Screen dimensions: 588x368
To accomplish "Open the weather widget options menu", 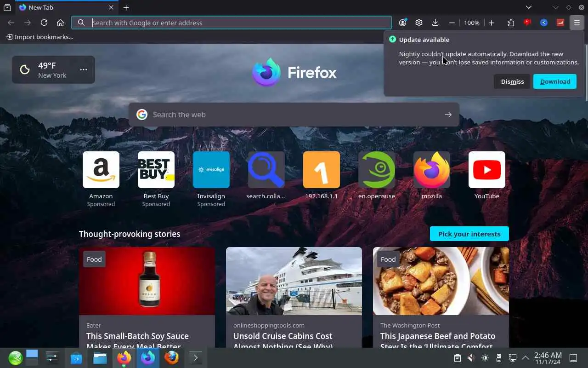I will click(x=84, y=69).
